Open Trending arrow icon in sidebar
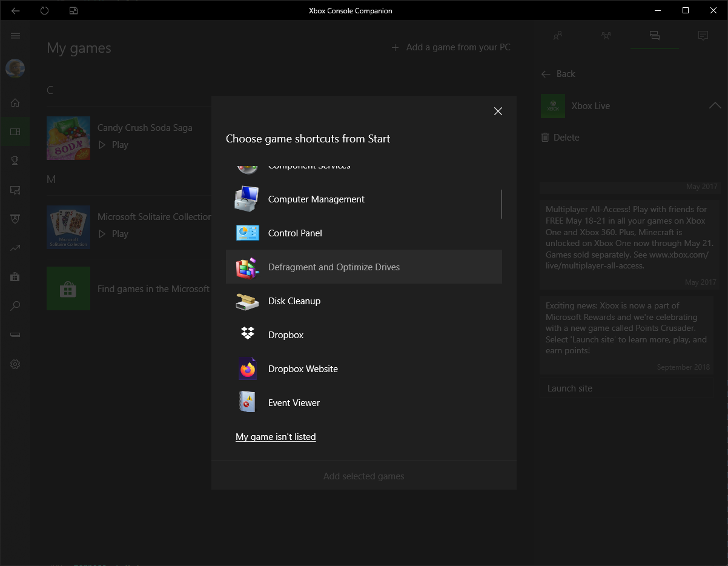Screen dimensions: 728x566 (x=16, y=248)
